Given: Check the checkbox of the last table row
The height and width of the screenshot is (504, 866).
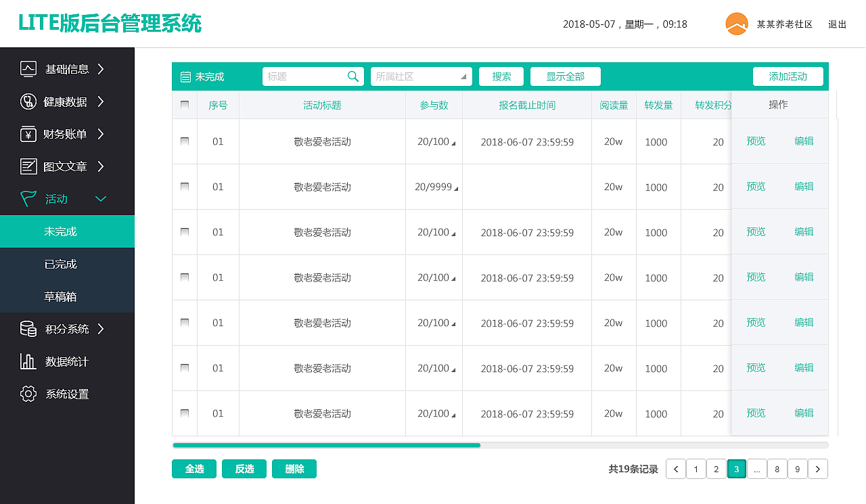Looking at the screenshot, I should (184, 413).
